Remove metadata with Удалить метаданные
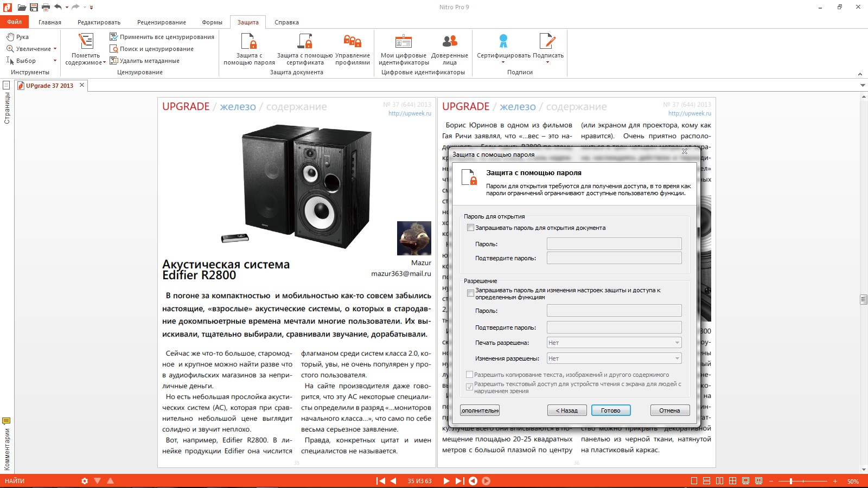The width and height of the screenshot is (868, 488). coord(144,61)
